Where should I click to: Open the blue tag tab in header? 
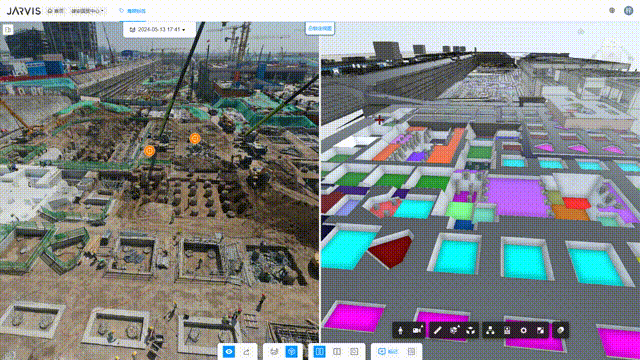pos(133,11)
